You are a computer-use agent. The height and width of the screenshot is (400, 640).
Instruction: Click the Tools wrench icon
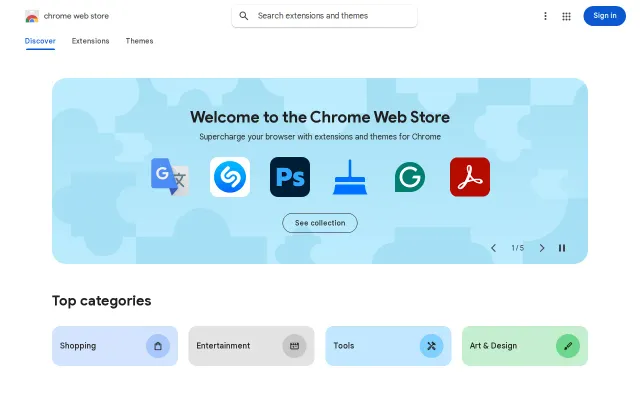tap(431, 346)
